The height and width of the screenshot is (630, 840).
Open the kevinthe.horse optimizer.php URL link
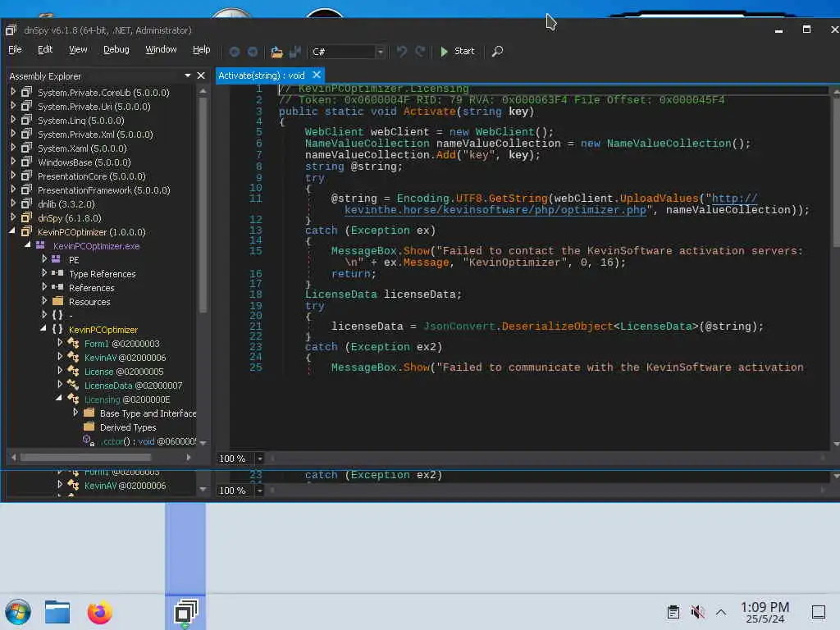click(x=495, y=210)
